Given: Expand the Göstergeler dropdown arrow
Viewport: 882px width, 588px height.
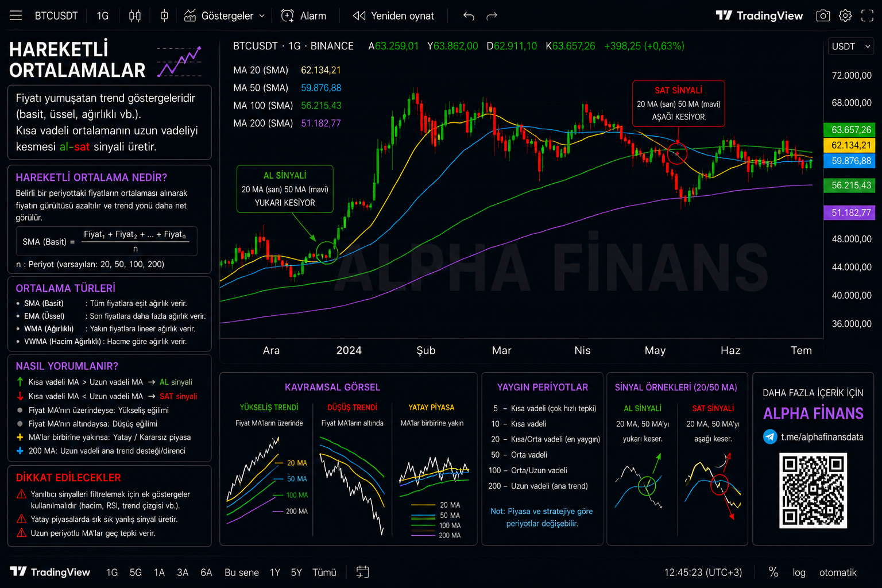Looking at the screenshot, I should 262,16.
